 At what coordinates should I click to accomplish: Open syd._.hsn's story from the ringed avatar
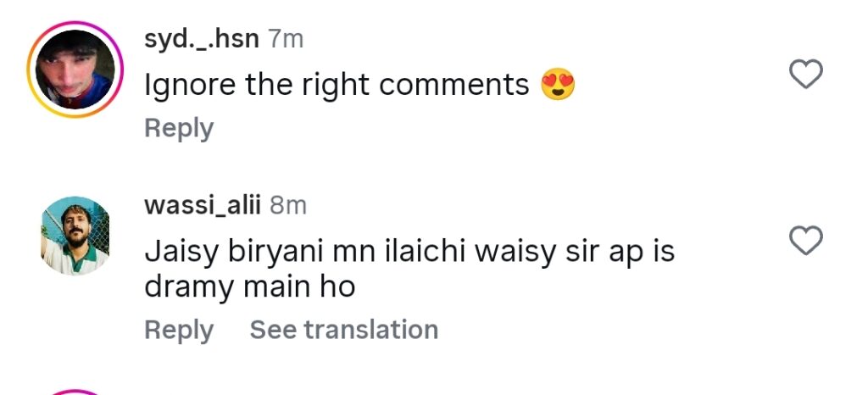(75, 70)
